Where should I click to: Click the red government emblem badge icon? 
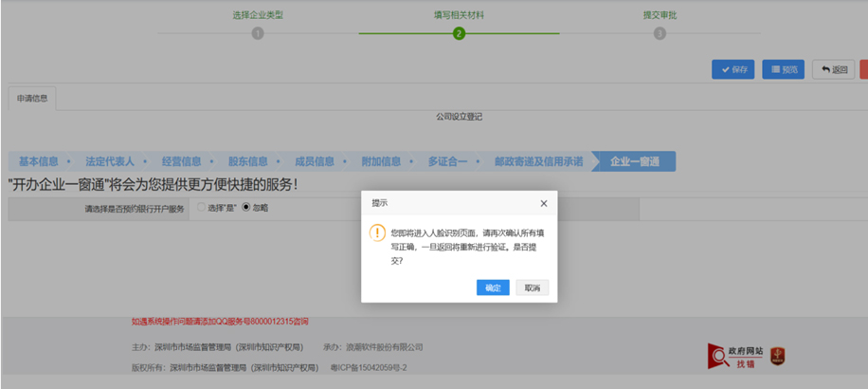coord(777,356)
